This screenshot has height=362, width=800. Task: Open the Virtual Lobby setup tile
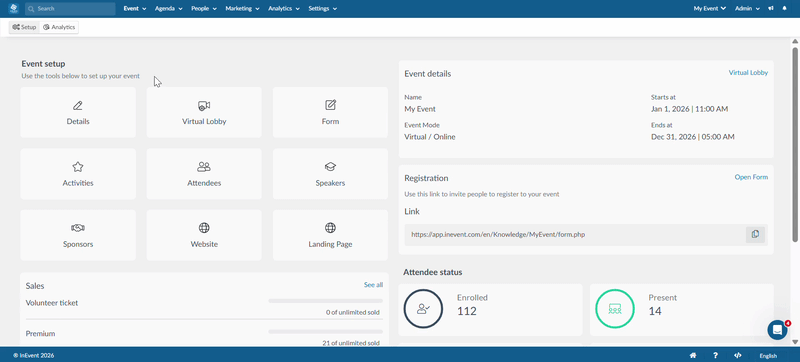coord(204,112)
